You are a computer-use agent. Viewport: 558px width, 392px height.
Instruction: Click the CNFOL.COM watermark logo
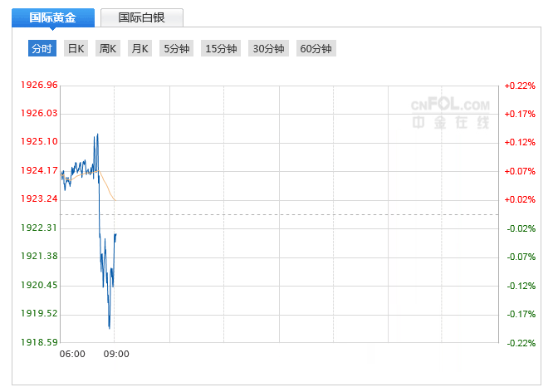click(x=451, y=113)
